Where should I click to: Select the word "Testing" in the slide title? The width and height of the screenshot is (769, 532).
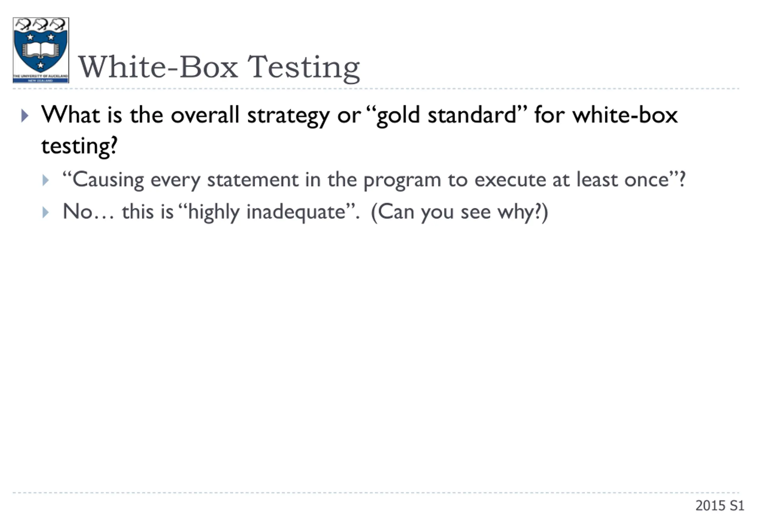pyautogui.click(x=303, y=68)
